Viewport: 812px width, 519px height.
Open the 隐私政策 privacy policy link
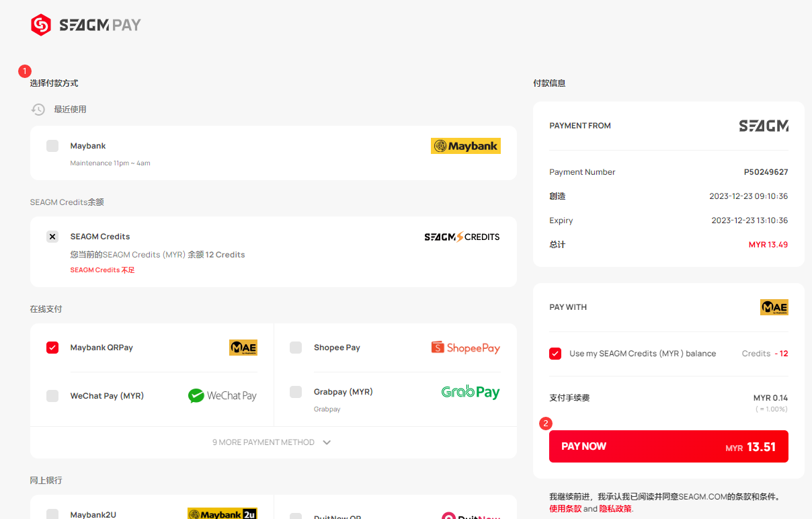pyautogui.click(x=616, y=509)
